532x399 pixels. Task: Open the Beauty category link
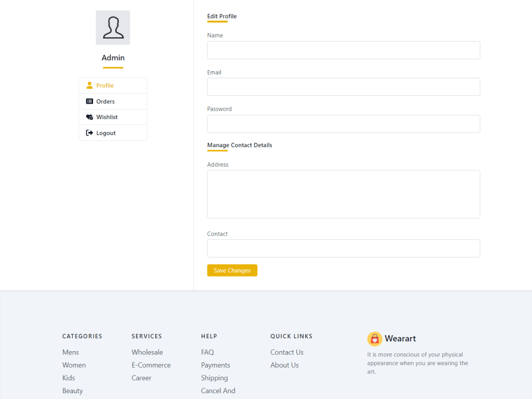tap(72, 391)
